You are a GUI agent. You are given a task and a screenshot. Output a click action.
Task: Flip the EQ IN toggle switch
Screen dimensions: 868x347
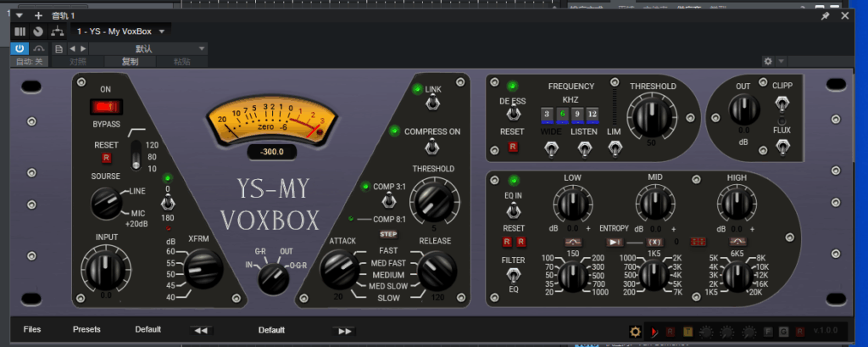tap(513, 210)
